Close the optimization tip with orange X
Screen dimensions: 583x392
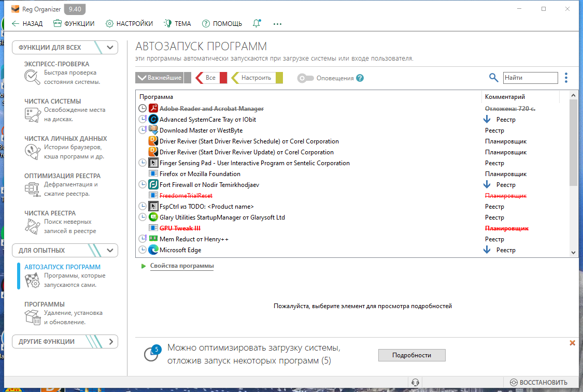coord(572,343)
